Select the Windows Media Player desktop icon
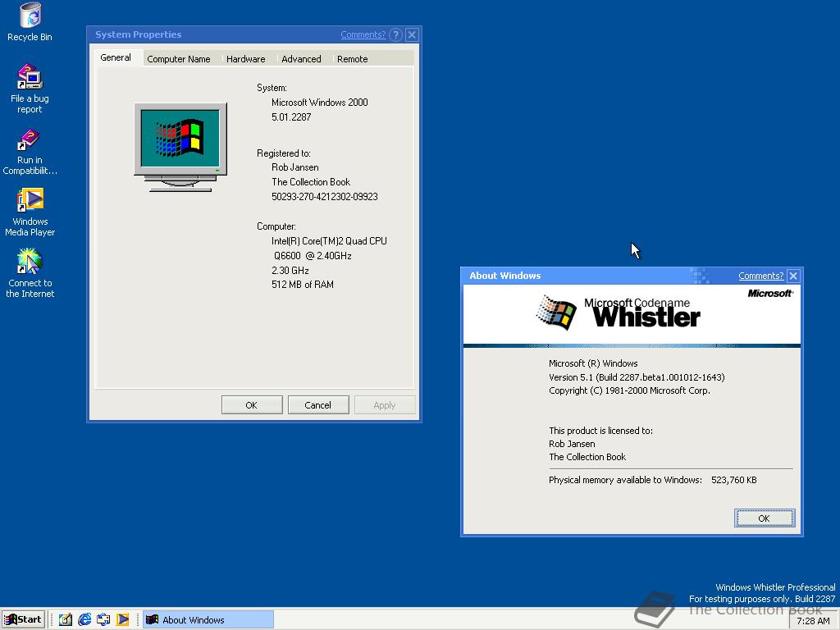 pos(30,212)
